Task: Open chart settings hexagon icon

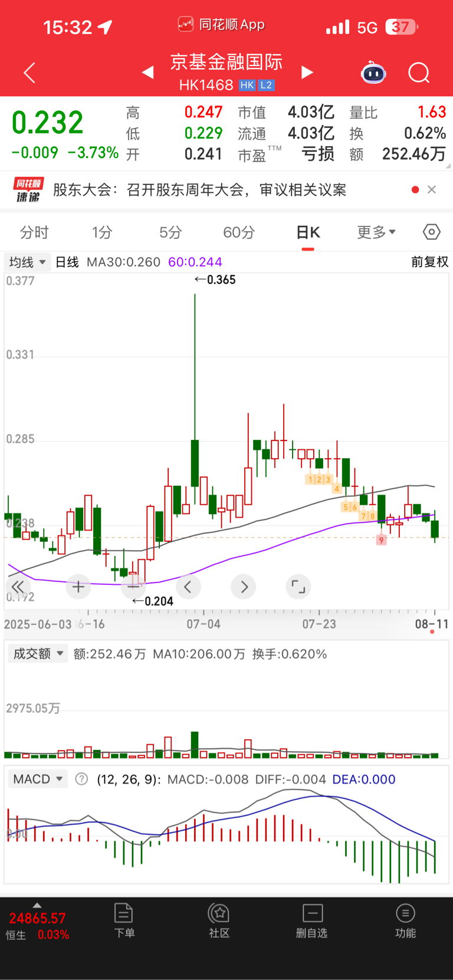Action: [432, 232]
